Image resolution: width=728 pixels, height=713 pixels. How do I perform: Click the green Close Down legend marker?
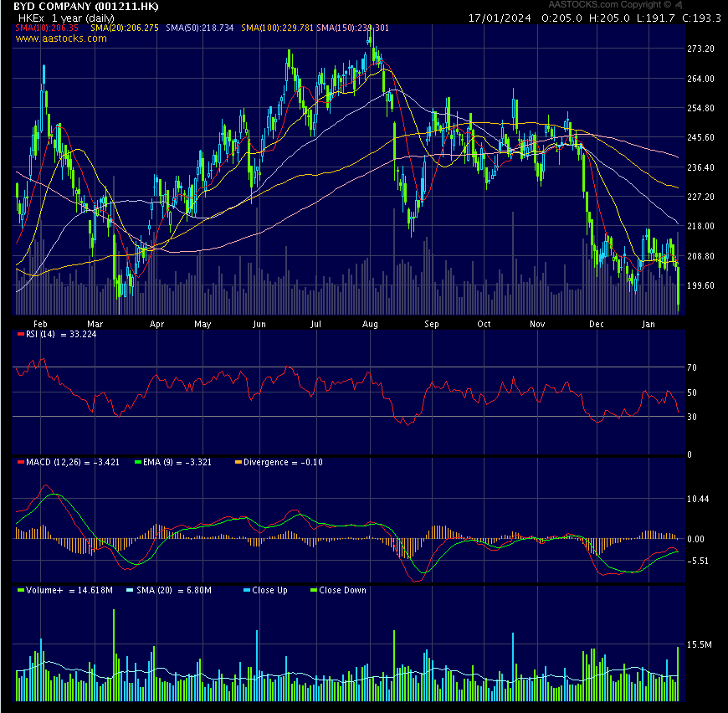[314, 591]
